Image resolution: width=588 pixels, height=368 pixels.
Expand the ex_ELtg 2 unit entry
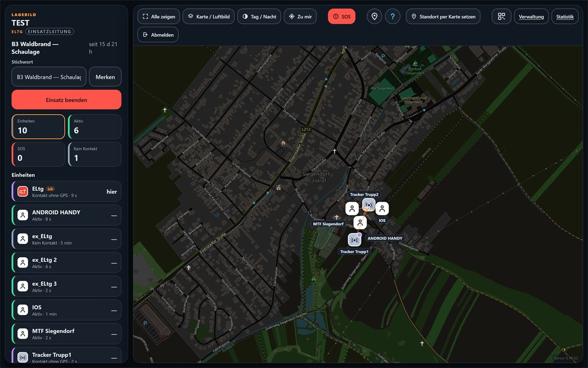pyautogui.click(x=66, y=263)
